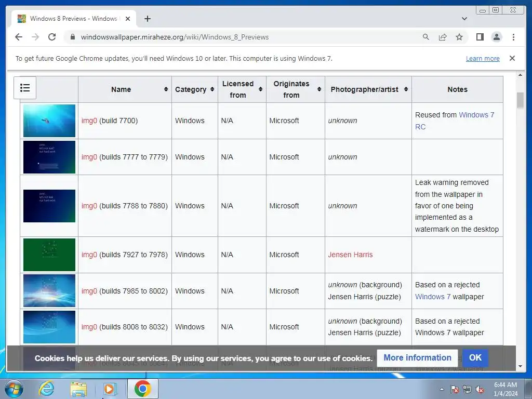Open the builds 7788 to 7880 thumbnail
Screen dimensions: 532x399
pyautogui.click(x=49, y=206)
